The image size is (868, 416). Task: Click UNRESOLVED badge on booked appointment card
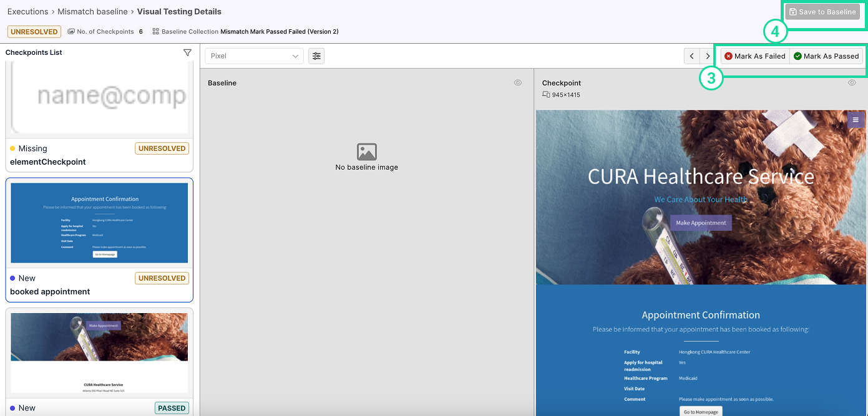(162, 278)
